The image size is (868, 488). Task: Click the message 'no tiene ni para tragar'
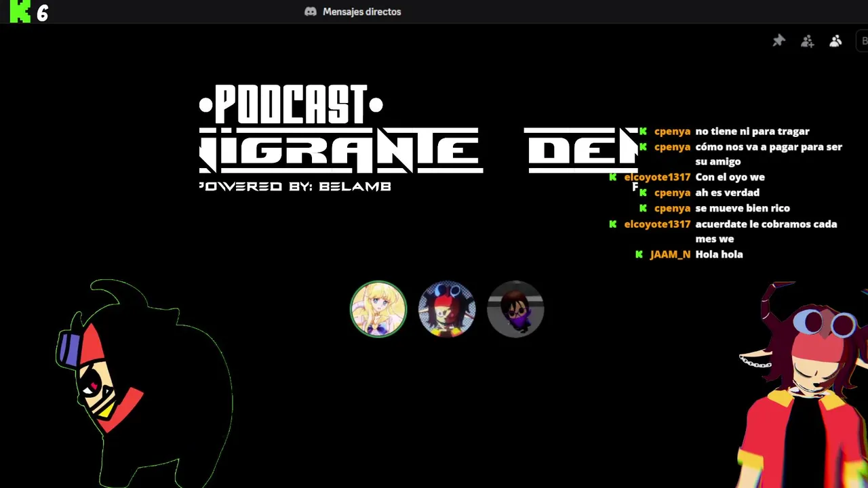point(753,131)
